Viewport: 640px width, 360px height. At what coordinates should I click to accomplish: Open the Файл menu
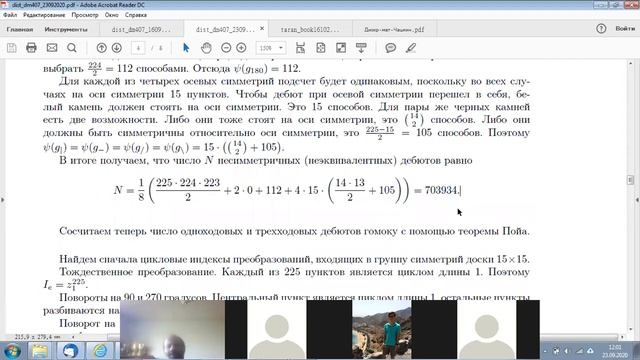(10, 15)
